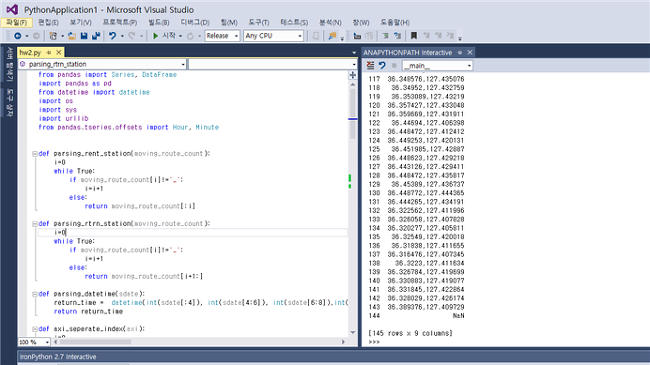Click the Save All toolbar icon
This screenshot has height=365, width=650.
96,36
